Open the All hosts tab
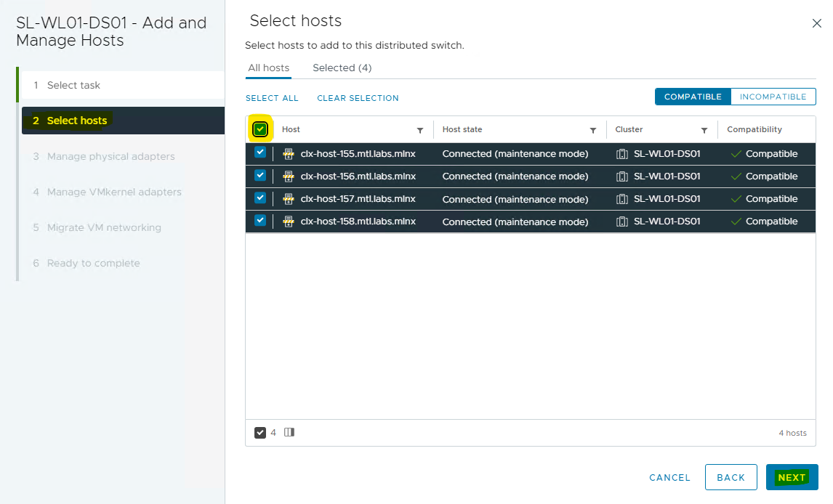The width and height of the screenshot is (833, 504). (268, 68)
